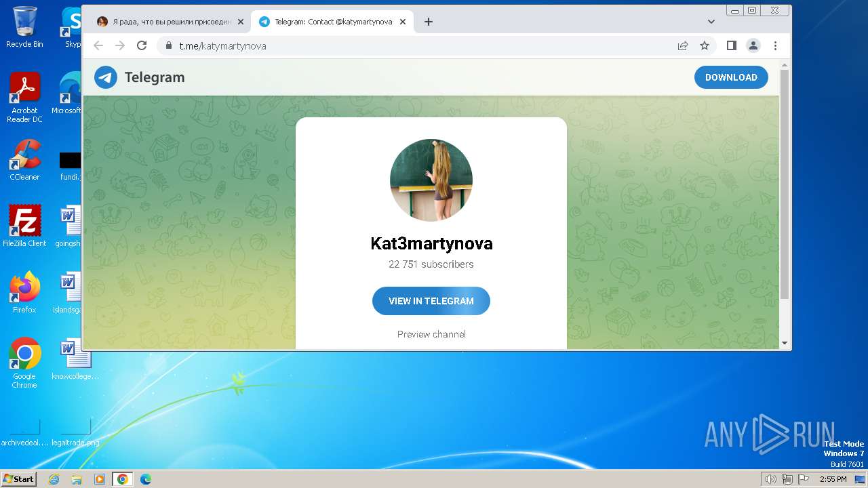Click the page vertical scrollbar thumb
The width and height of the screenshot is (868, 488).
[x=785, y=184]
